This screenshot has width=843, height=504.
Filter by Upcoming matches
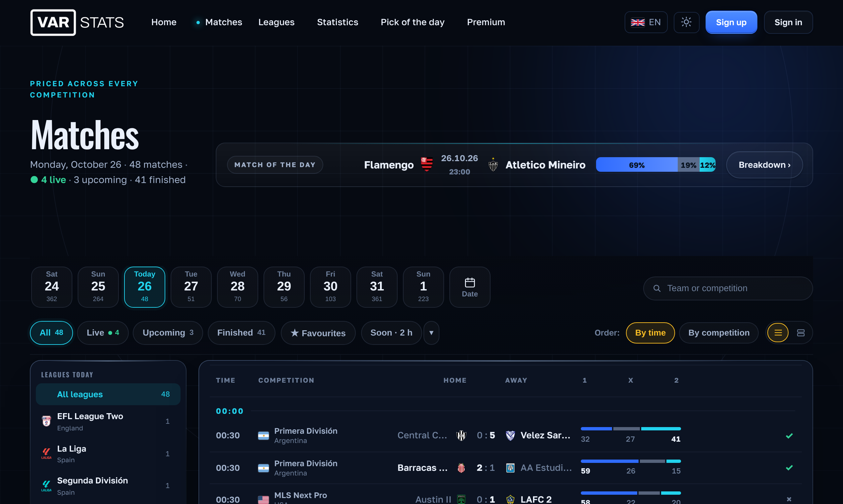(168, 333)
